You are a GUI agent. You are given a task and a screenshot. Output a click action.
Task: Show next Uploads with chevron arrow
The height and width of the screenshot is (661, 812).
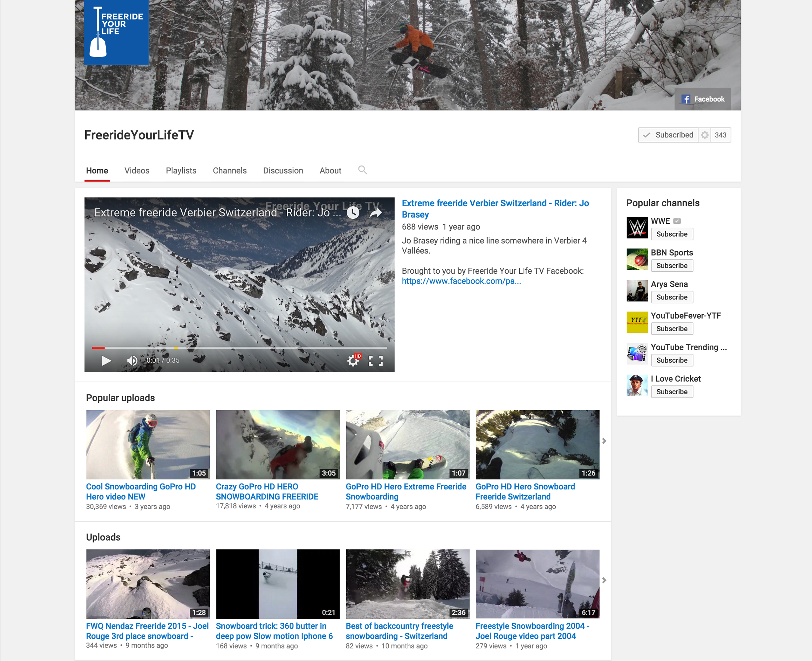click(x=604, y=580)
